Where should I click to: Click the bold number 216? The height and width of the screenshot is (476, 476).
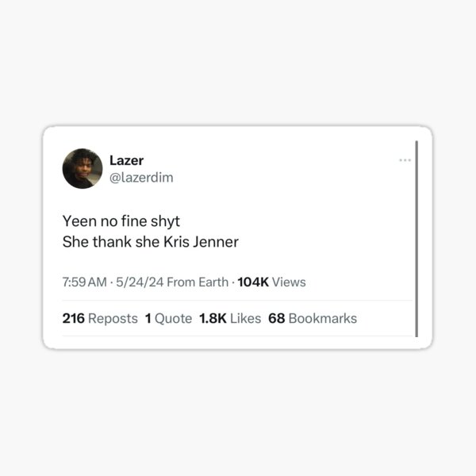click(x=73, y=318)
